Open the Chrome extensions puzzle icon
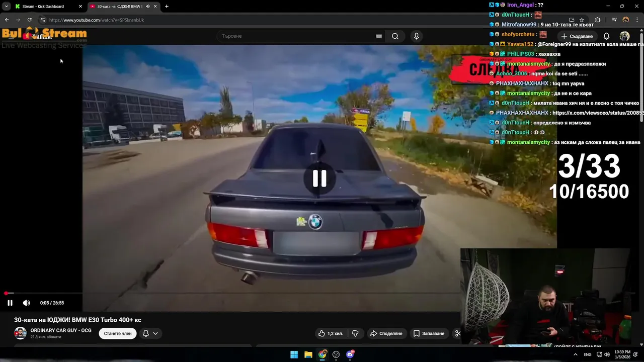The width and height of the screenshot is (644, 362). click(x=598, y=20)
